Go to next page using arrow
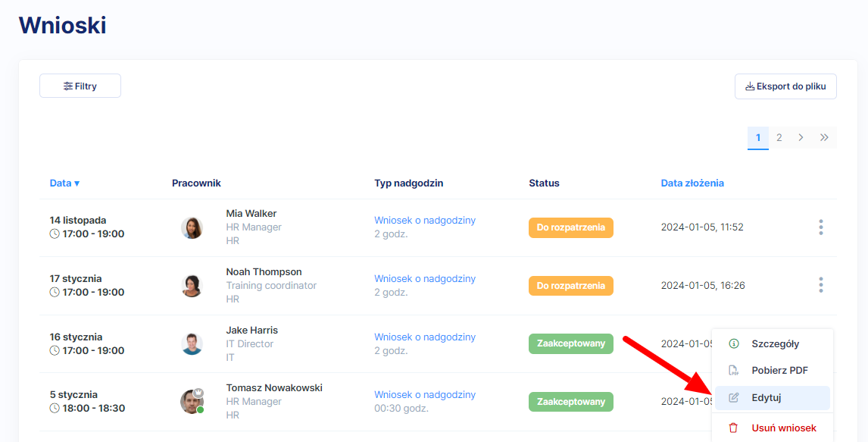Viewport: 868px width, 442px height. [801, 137]
